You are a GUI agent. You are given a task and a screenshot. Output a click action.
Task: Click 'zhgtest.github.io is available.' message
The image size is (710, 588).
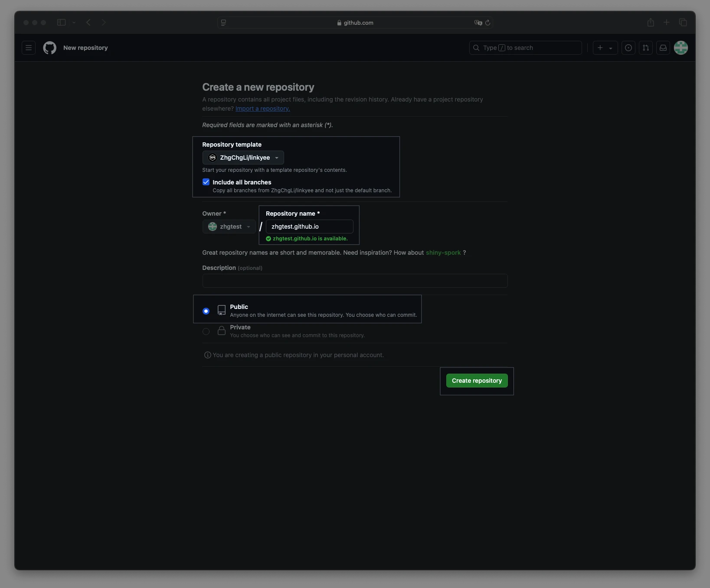(x=310, y=239)
